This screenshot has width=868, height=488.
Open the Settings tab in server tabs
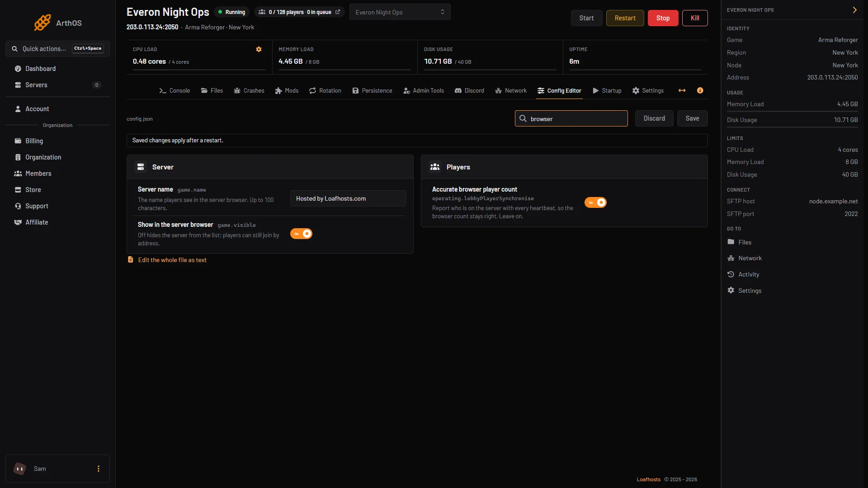pyautogui.click(x=648, y=91)
